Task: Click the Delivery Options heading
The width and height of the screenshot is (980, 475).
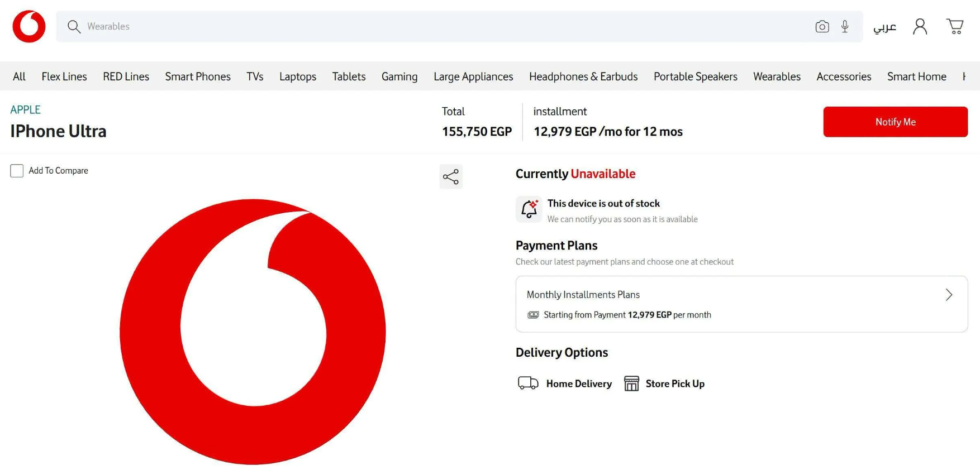Action: pyautogui.click(x=562, y=352)
